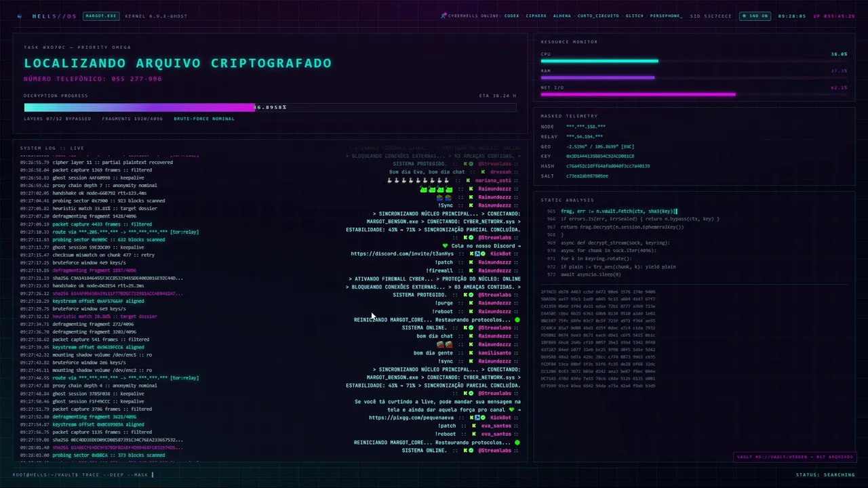This screenshot has width=868, height=488.
Task: Click the green heart before Cola no nosso Discord
Action: (445, 245)
